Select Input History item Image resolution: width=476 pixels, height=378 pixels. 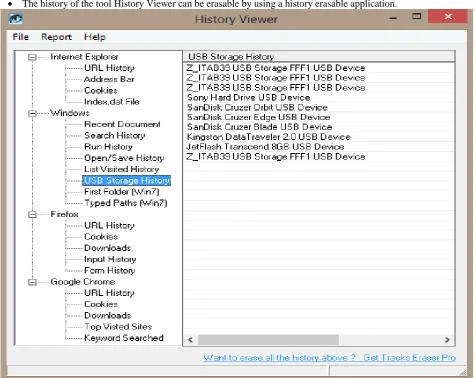(110, 259)
